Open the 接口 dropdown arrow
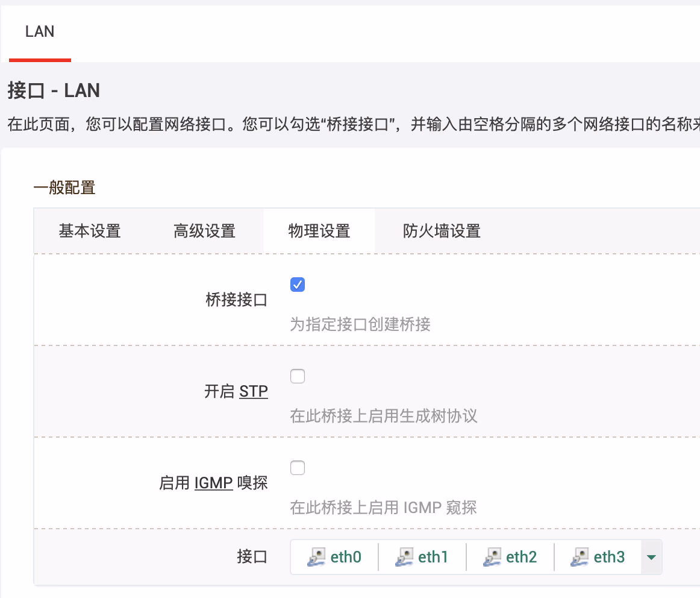The image size is (700, 598). (x=651, y=557)
